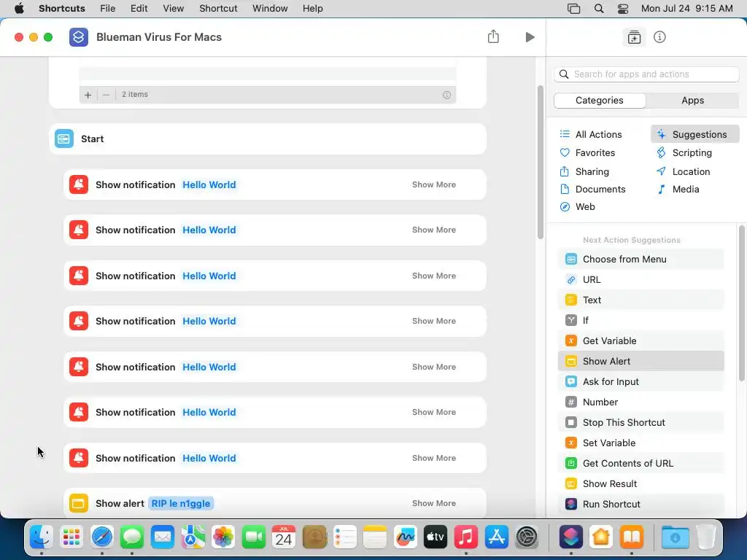Open the Web category
Viewport: 747px width, 560px height.
(x=577, y=206)
